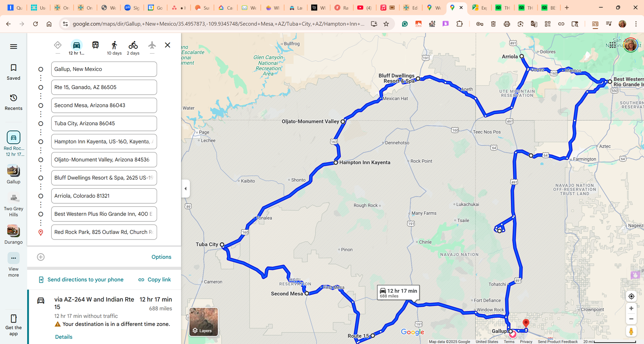This screenshot has height=344, width=644.
Task: Choose the Cycling travel mode
Action: (133, 45)
